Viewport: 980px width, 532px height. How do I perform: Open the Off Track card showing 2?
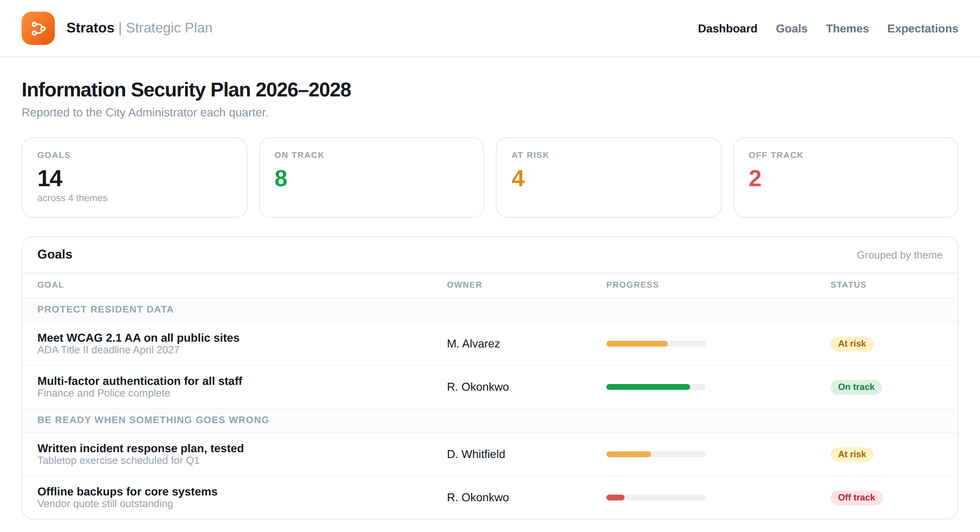tap(846, 177)
